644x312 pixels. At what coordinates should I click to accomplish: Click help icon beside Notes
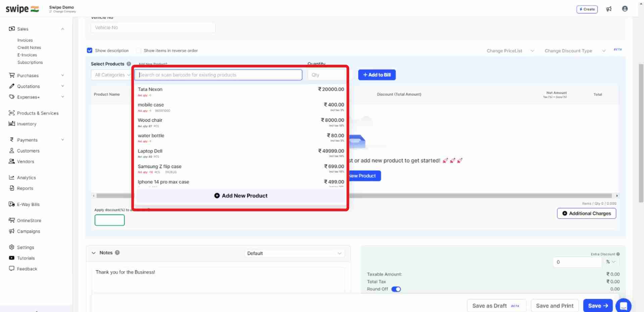point(117,253)
